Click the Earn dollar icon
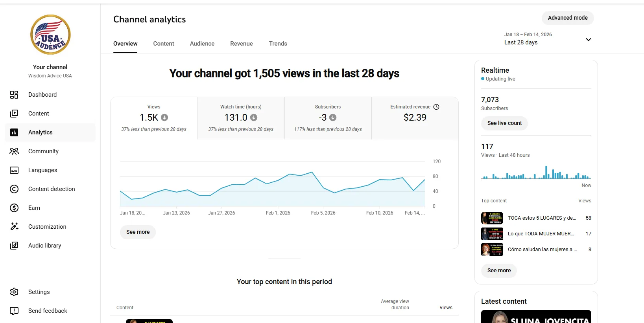644x323 pixels. 14,208
